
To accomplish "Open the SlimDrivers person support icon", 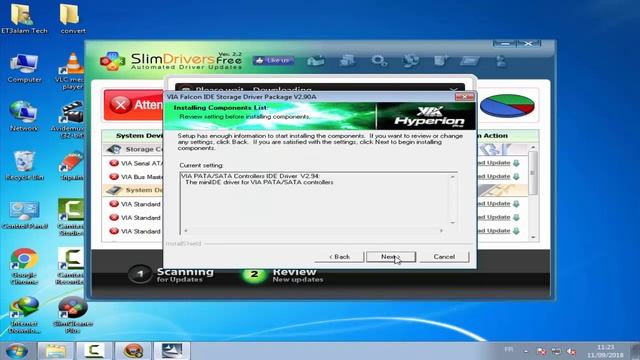I will click(501, 61).
